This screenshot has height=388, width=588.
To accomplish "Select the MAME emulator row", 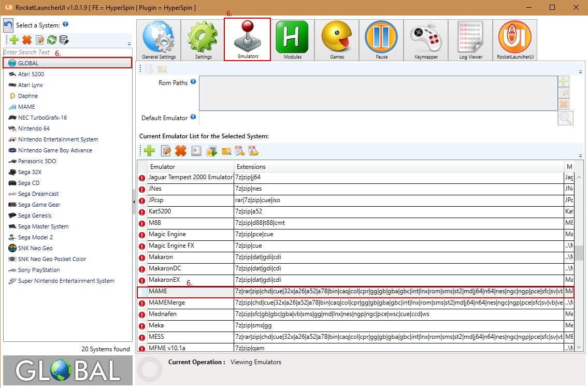I will click(x=355, y=292).
